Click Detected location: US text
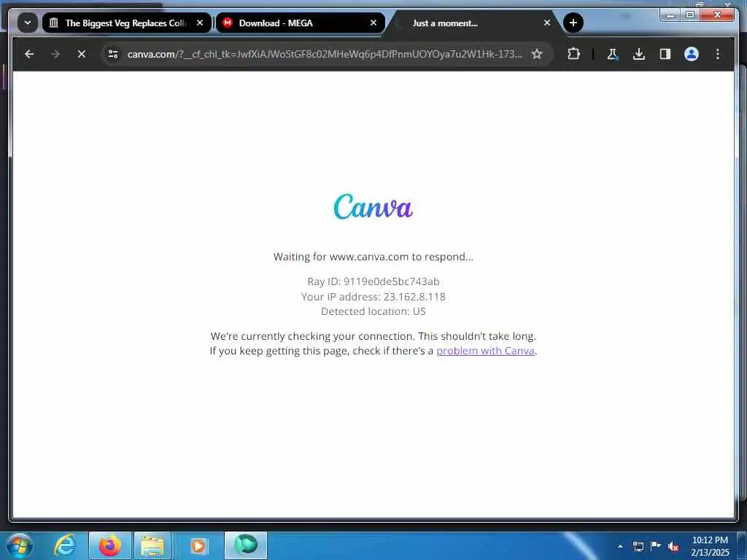The width and height of the screenshot is (747, 560). click(373, 311)
